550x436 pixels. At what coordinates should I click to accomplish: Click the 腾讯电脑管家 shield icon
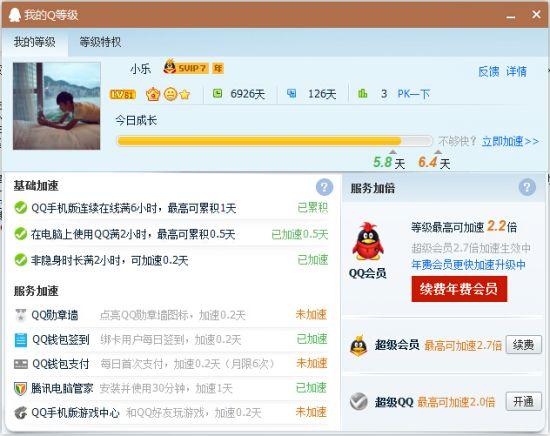coord(20,388)
